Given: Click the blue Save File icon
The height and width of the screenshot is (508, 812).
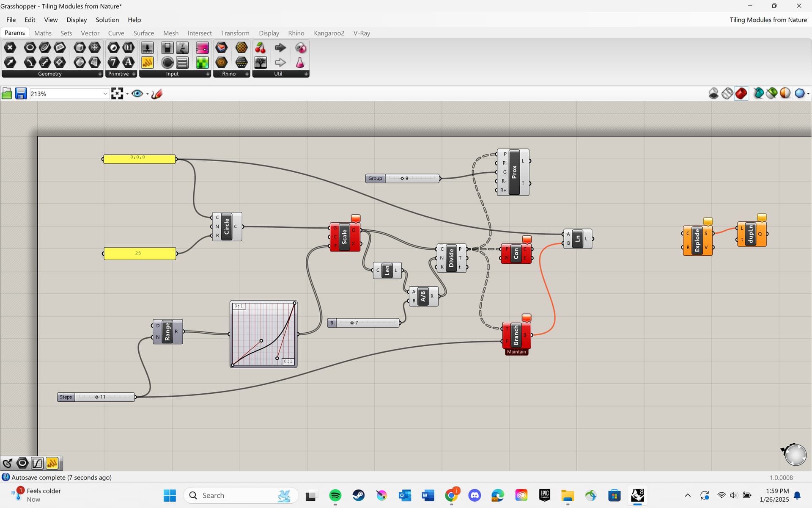Looking at the screenshot, I should point(21,94).
